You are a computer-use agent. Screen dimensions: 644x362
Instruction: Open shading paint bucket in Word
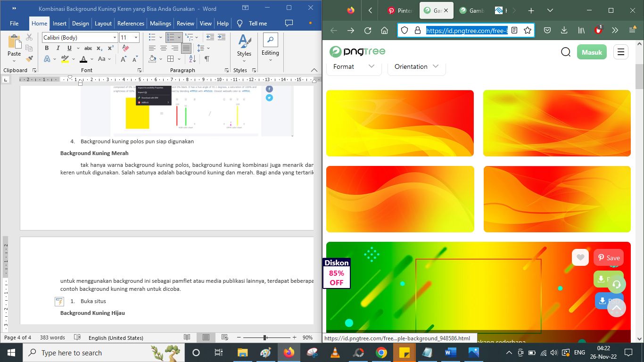(x=152, y=59)
